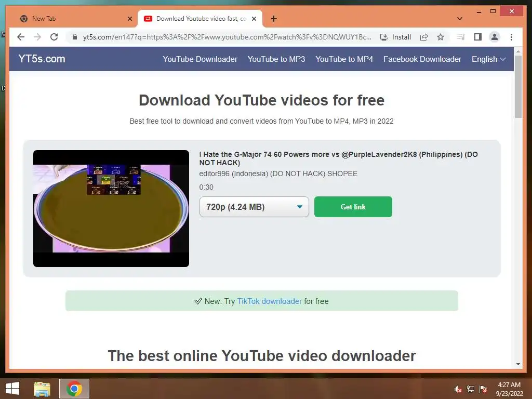Image resolution: width=532 pixels, height=399 pixels.
Task: Click the page vertical scrollbar thumb
Action: coord(518,87)
